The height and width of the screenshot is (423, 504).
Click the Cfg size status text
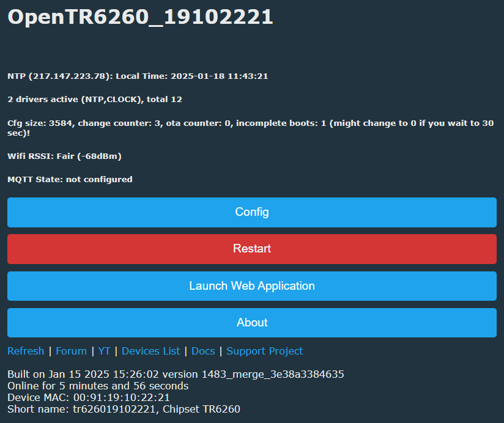pos(250,128)
